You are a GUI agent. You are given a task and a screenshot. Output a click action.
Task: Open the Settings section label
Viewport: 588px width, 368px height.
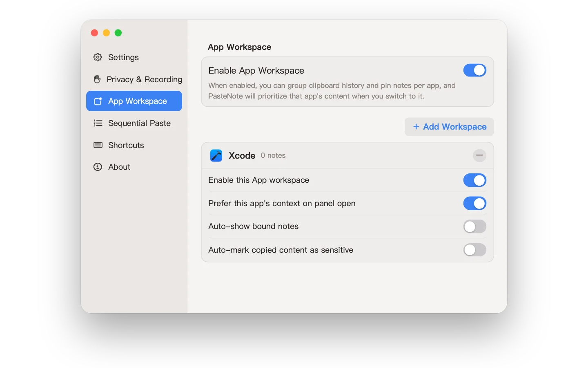coord(123,57)
